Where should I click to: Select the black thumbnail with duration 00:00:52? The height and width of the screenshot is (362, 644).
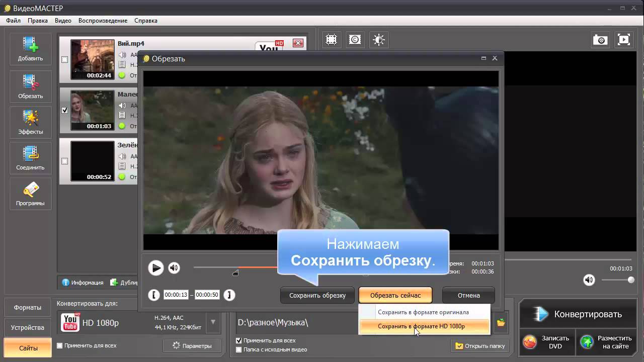coord(93,161)
